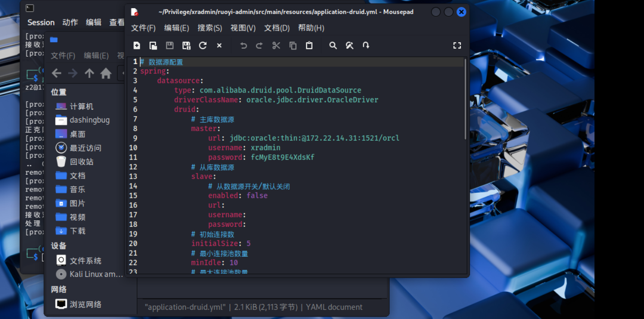Open 文件系统 under devices

tap(85, 260)
